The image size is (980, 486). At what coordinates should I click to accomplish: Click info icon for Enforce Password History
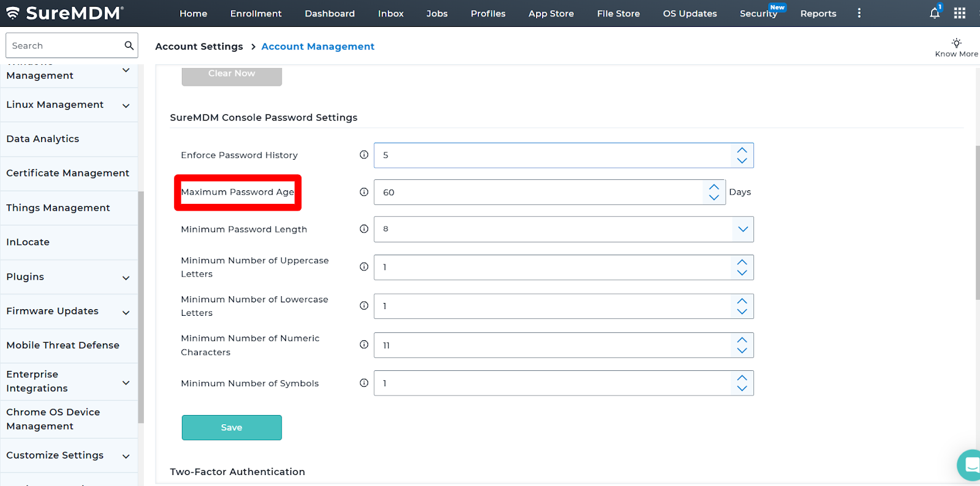(364, 155)
